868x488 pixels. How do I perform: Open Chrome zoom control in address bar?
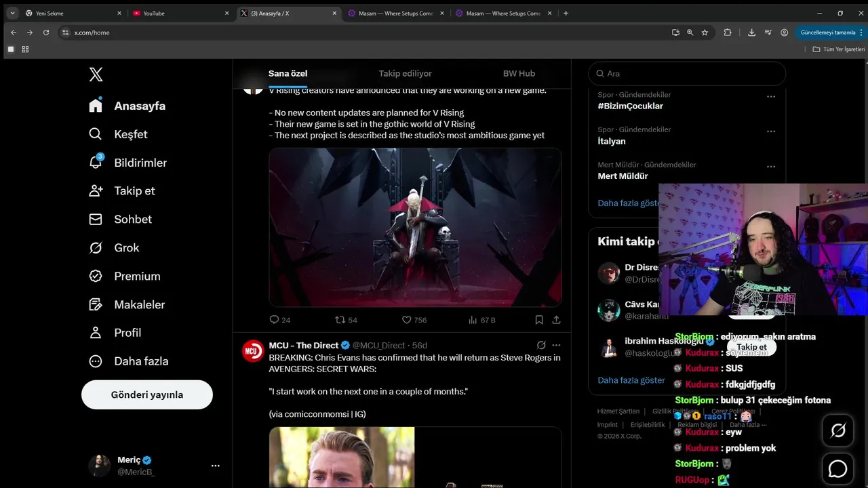point(690,33)
